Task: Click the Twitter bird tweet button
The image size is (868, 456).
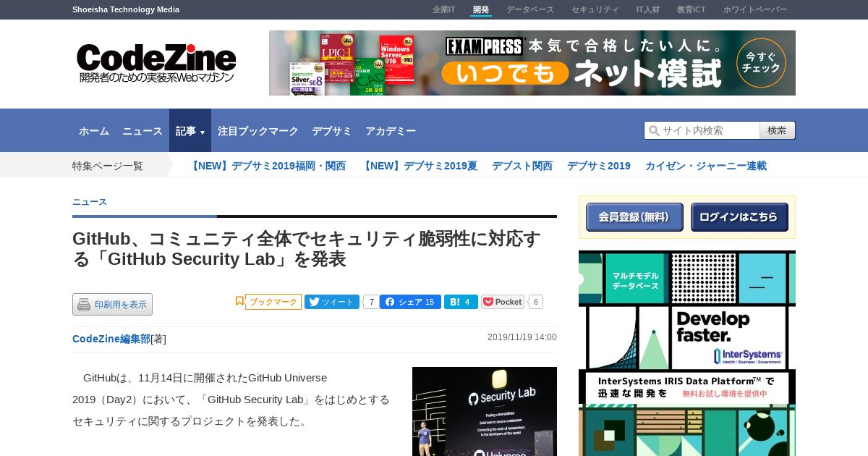Action: click(332, 302)
